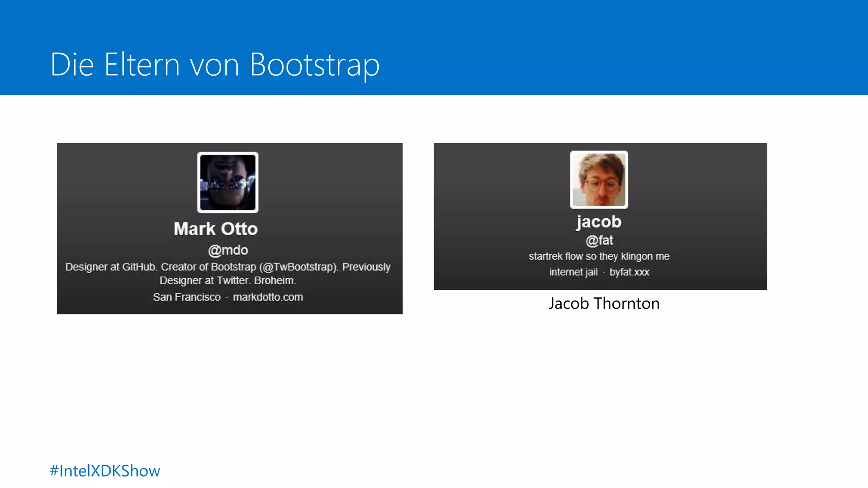Click the 'internet jail' location text
Screen dimensions: 868x488
(x=573, y=272)
